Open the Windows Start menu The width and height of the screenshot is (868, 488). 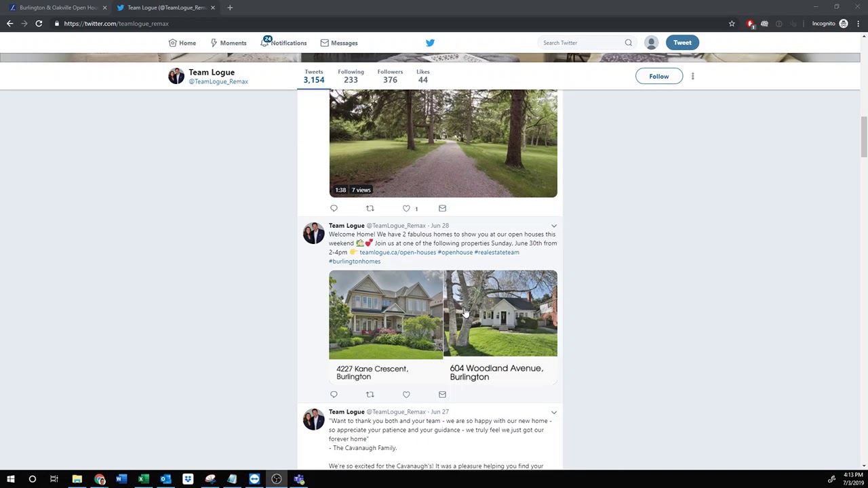click(x=11, y=479)
